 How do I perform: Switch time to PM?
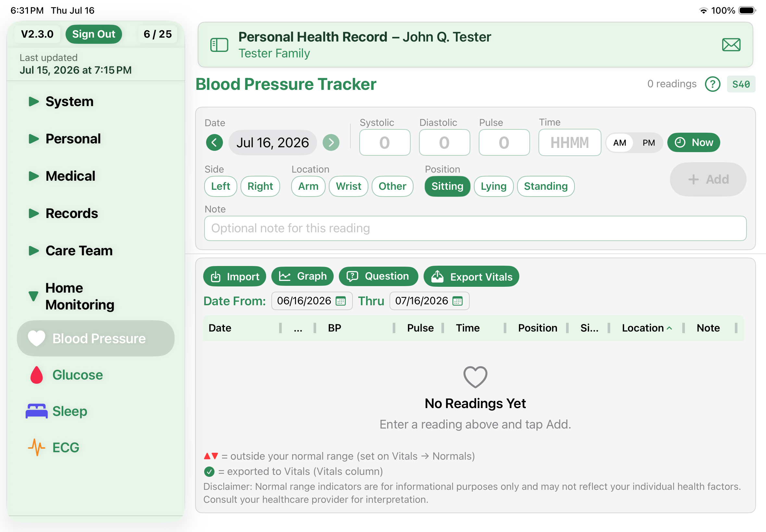click(649, 143)
